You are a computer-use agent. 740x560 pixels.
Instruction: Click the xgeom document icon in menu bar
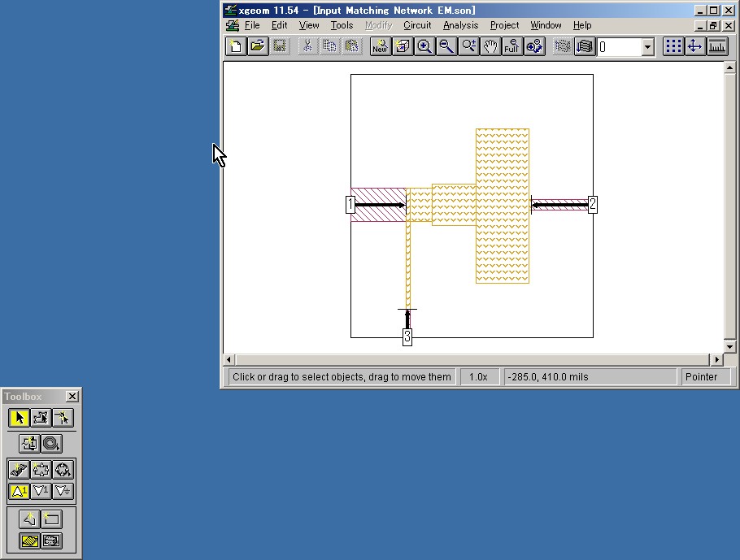coord(233,25)
